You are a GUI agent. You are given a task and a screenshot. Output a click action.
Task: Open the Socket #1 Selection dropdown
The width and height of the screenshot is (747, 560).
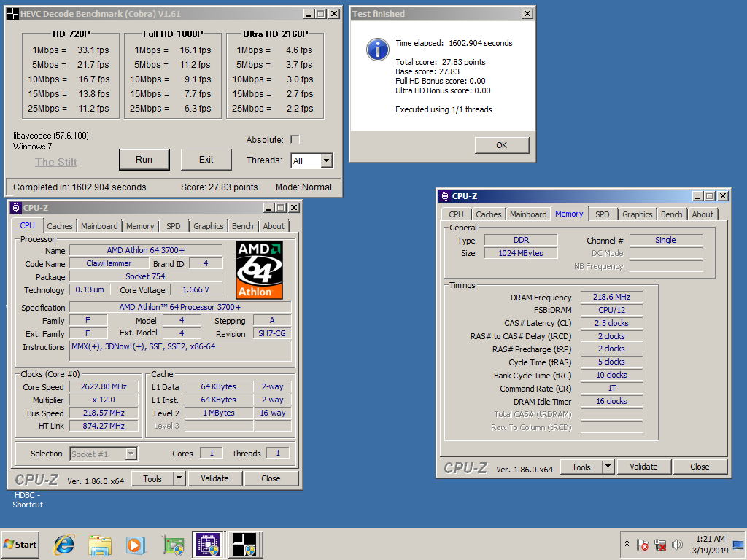click(x=104, y=454)
